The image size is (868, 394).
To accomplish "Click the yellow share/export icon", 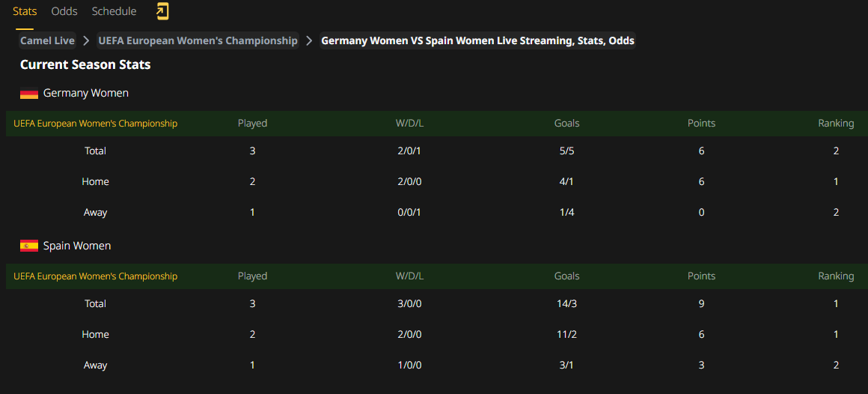I will coord(163,11).
